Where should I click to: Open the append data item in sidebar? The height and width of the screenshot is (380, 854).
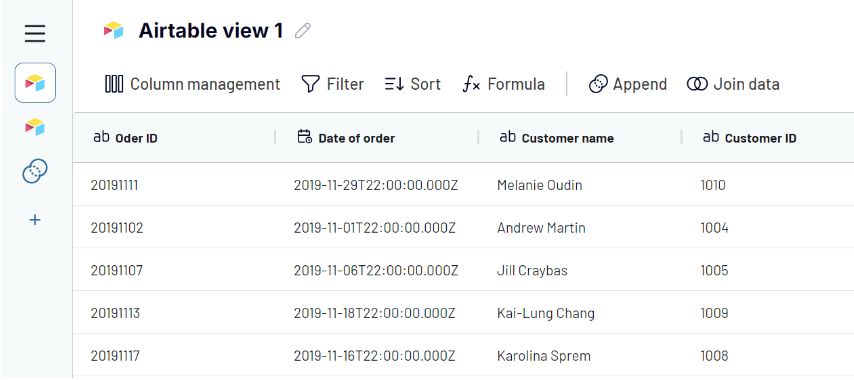point(35,171)
